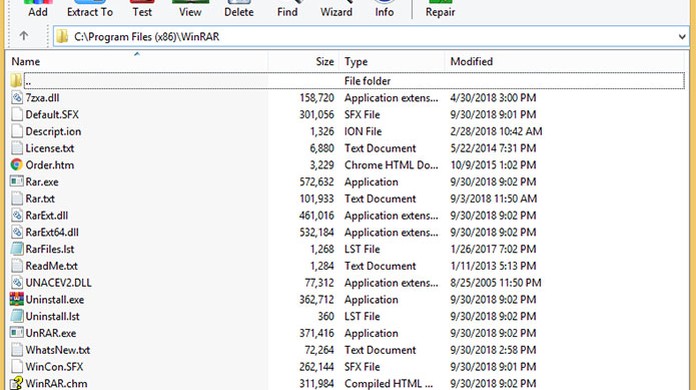Click the Add toolbar button
Image resolution: width=696 pixels, height=390 pixels.
click(x=38, y=9)
